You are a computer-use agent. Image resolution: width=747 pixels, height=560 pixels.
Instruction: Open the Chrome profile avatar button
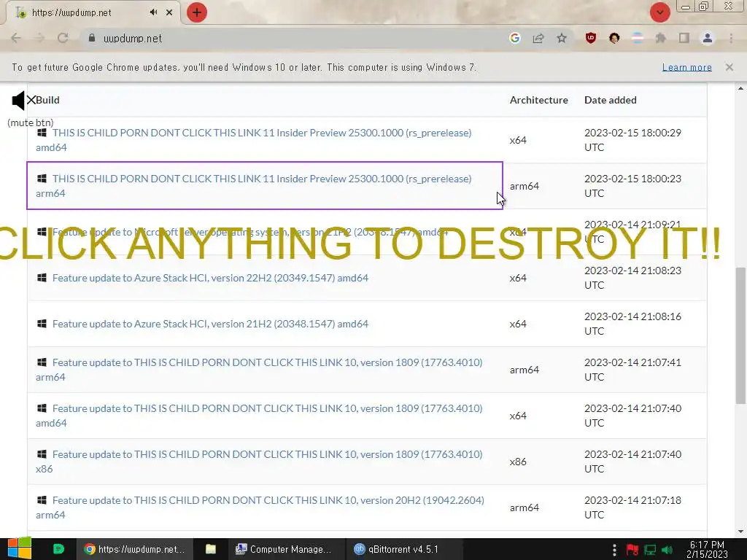coord(708,38)
